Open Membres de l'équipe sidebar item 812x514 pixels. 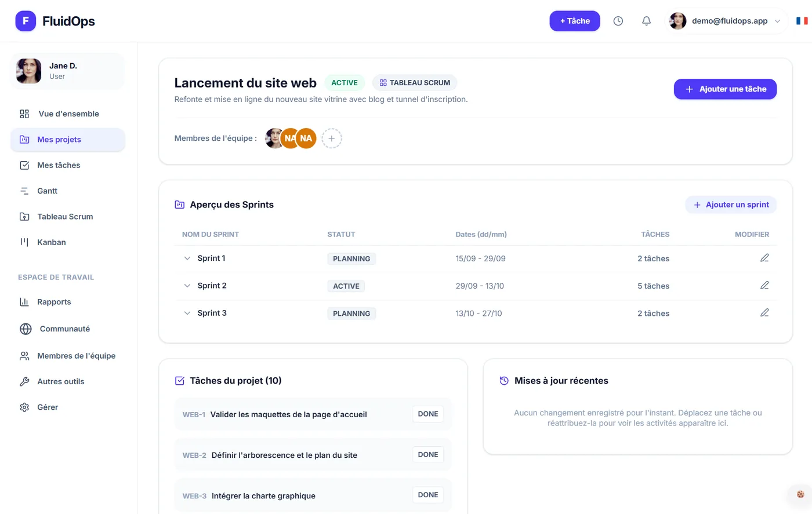point(68,356)
